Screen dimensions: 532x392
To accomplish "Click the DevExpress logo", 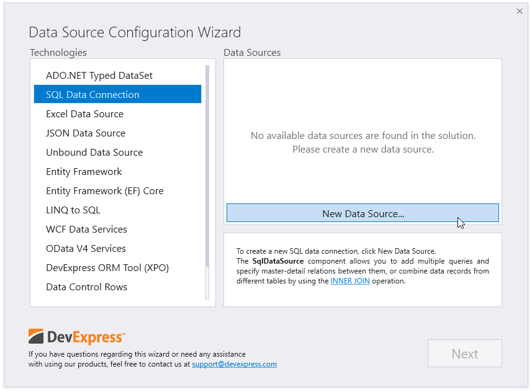I will point(77,337).
